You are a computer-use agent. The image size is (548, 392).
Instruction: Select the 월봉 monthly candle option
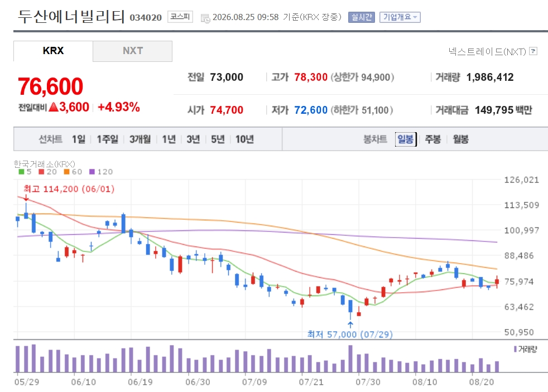coord(460,139)
